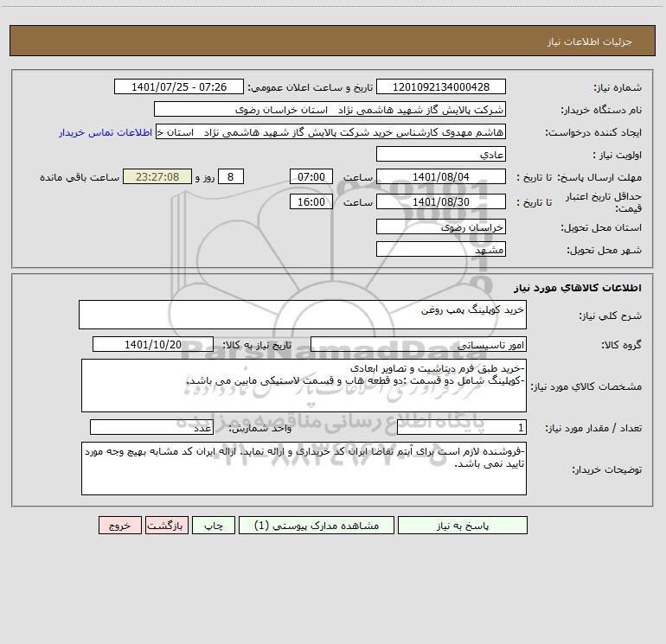Click the جزئیات اطلاعات نیاز header title
Screen dimensions: 666x644
pyautogui.click(x=589, y=41)
